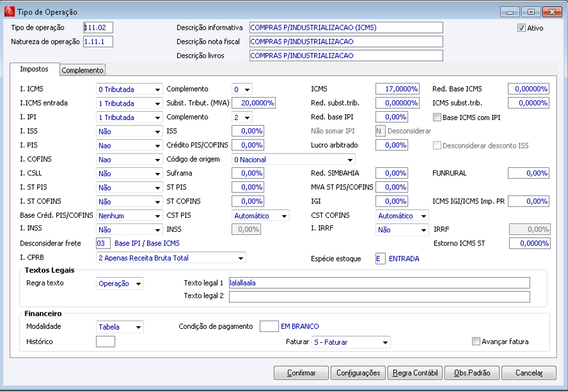Check the Avançar fatura option
This screenshot has width=568, height=392.
[x=476, y=342]
